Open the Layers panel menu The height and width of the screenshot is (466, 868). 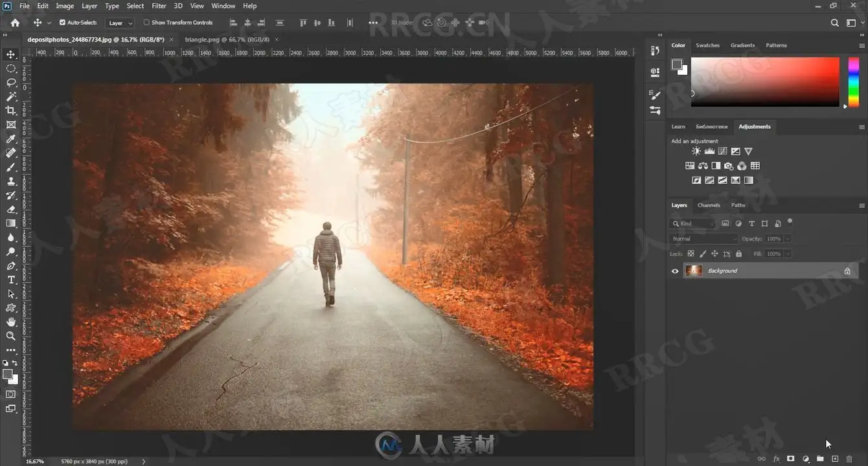click(x=862, y=206)
